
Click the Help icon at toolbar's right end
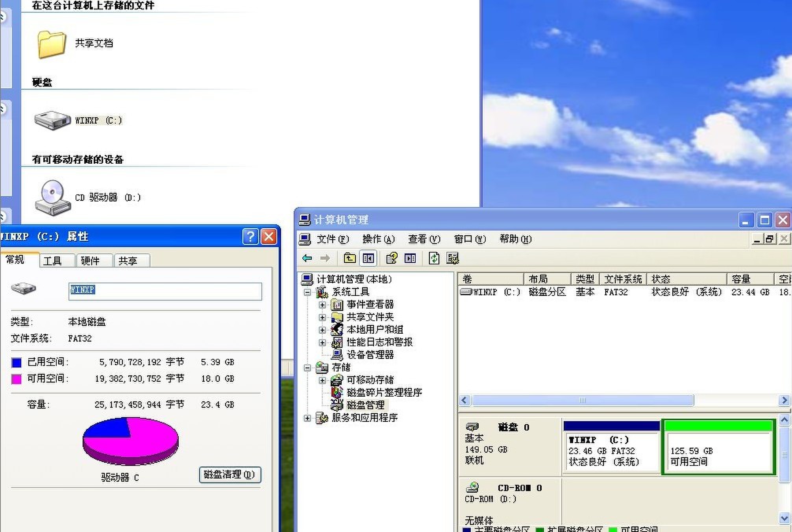(453, 259)
